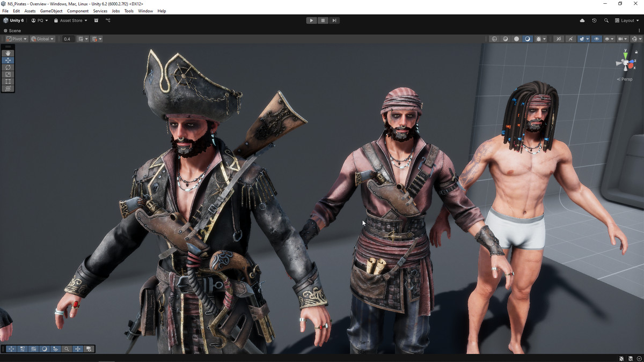The height and width of the screenshot is (362, 644).
Task: Switch to the Scene tab
Action: click(x=13, y=31)
